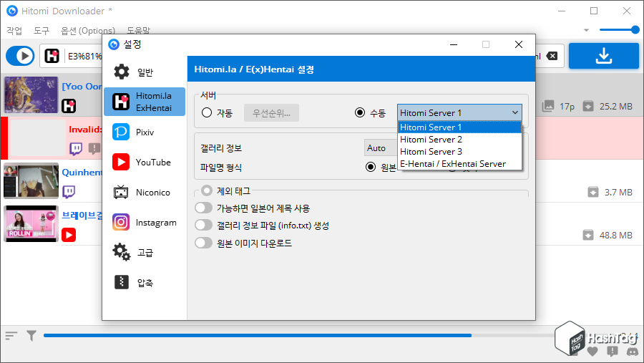The width and height of the screenshot is (644, 363).
Task: Click the YouTube logo icon in settings sidebar
Action: [x=121, y=162]
